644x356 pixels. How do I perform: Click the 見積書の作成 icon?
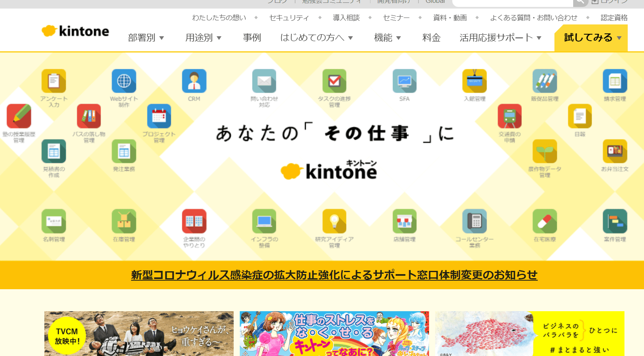tap(54, 151)
